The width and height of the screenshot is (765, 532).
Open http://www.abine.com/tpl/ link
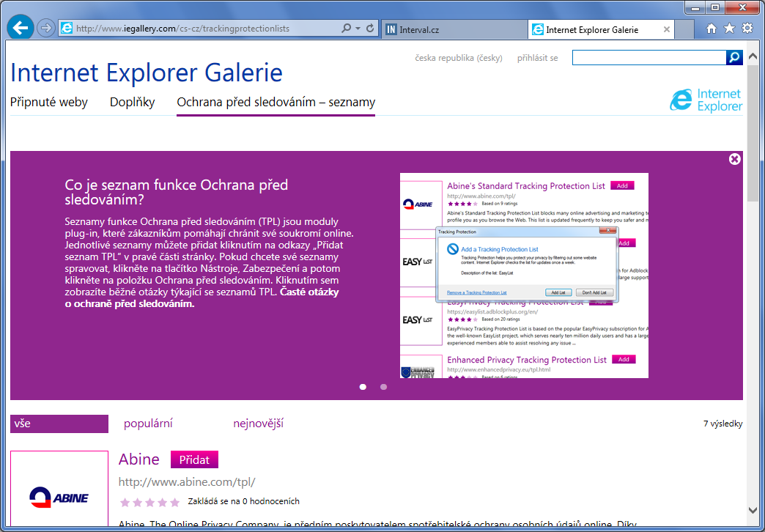(x=187, y=481)
